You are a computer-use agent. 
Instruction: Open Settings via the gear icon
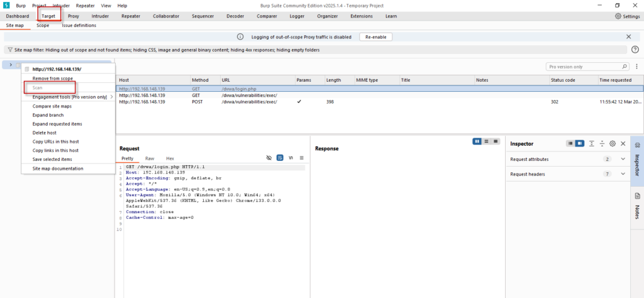pyautogui.click(x=626, y=16)
